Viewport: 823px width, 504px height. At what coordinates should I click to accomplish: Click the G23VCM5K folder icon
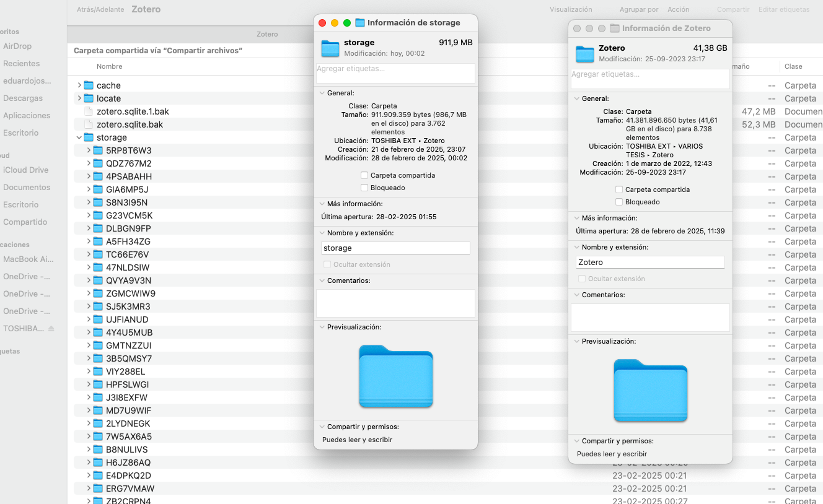(98, 215)
